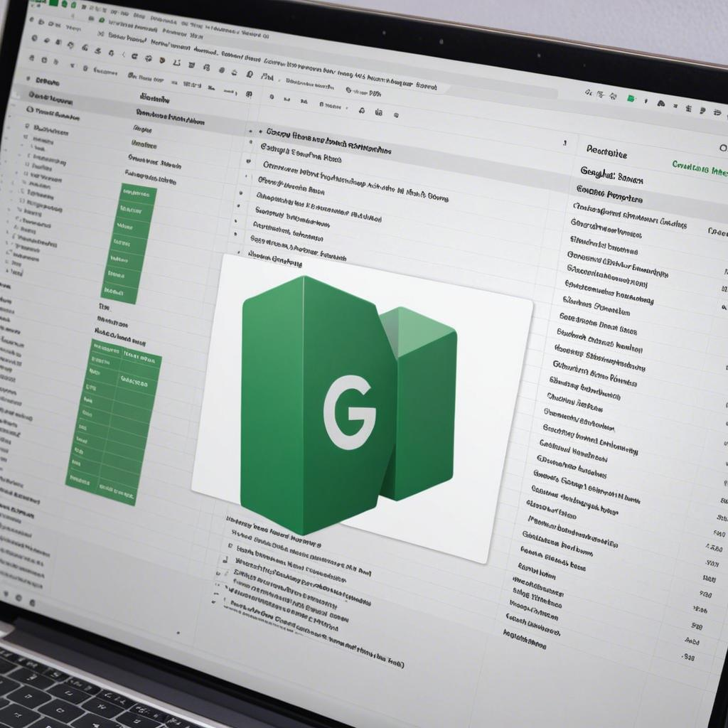Select the upper narrow green column block
Screen dimensions: 728x728
(x=129, y=244)
